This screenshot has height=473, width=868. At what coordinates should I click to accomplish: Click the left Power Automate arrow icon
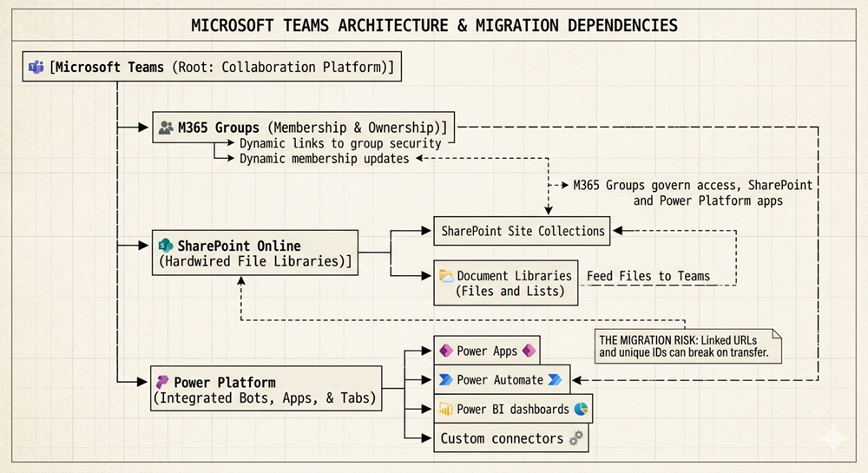point(445,379)
